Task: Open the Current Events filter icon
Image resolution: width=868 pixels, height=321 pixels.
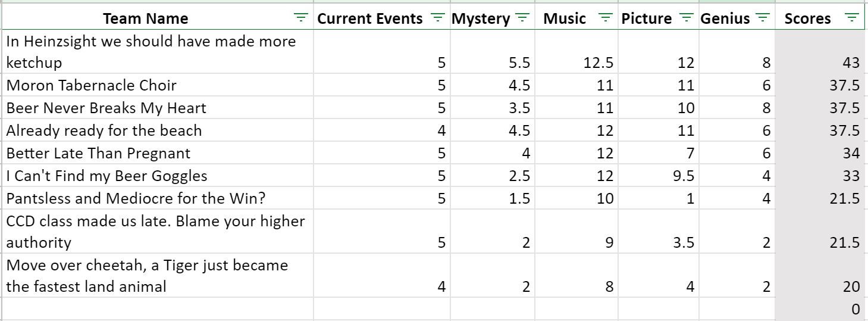Action: [437, 18]
